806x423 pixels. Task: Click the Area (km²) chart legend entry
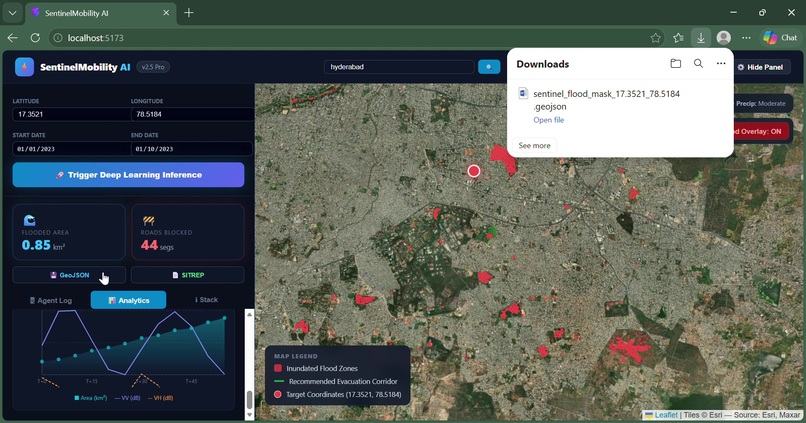pyautogui.click(x=90, y=398)
